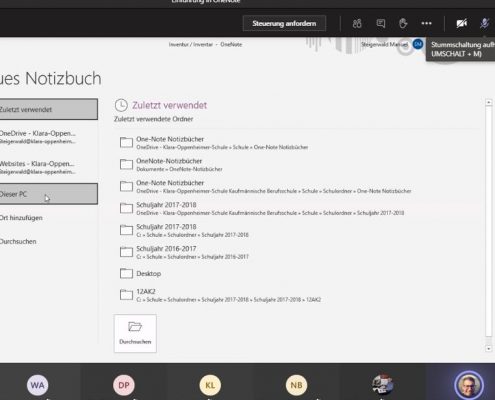Image resolution: width=495 pixels, height=400 pixels.
Task: Open the participants panel icon
Action: pyautogui.click(x=357, y=23)
